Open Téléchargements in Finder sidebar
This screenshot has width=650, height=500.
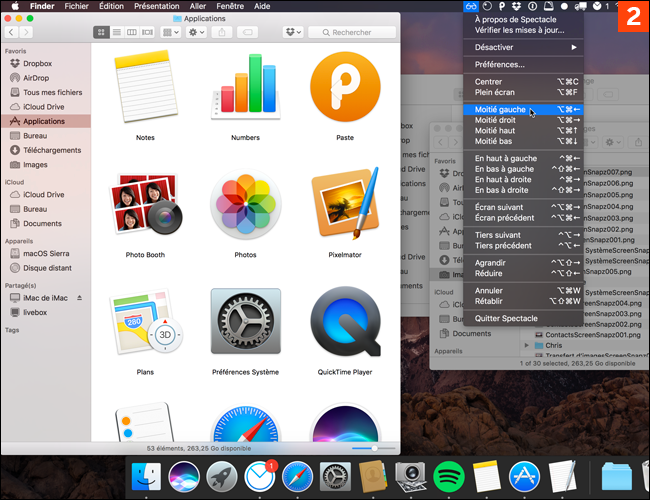pos(50,150)
